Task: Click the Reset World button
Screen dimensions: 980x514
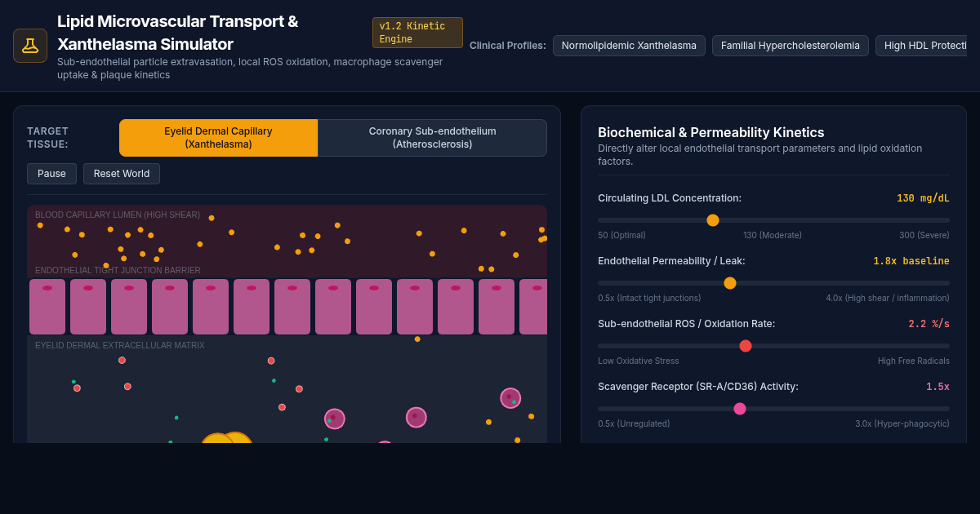Action: click(x=122, y=174)
